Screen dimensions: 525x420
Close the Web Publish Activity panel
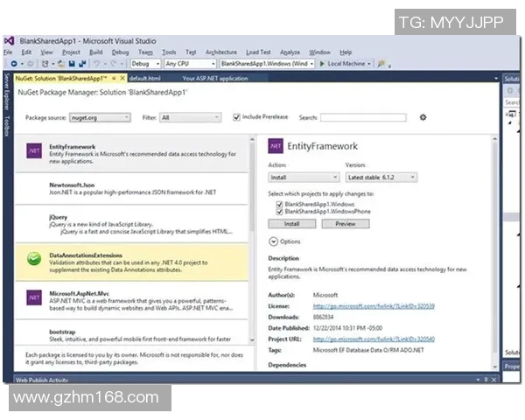click(493, 380)
